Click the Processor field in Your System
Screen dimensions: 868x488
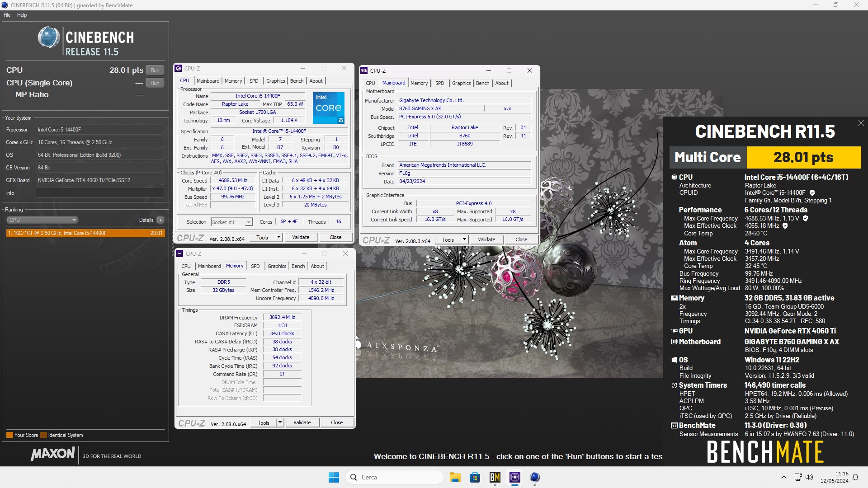[x=100, y=130]
